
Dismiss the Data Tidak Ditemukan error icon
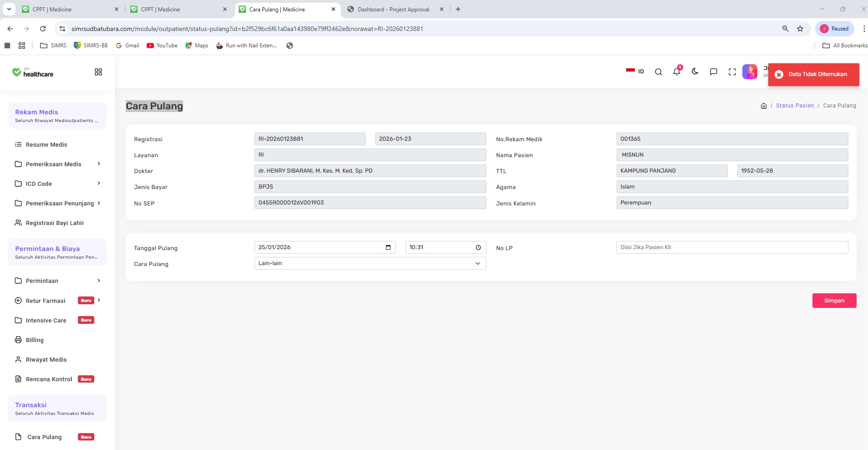tap(779, 74)
